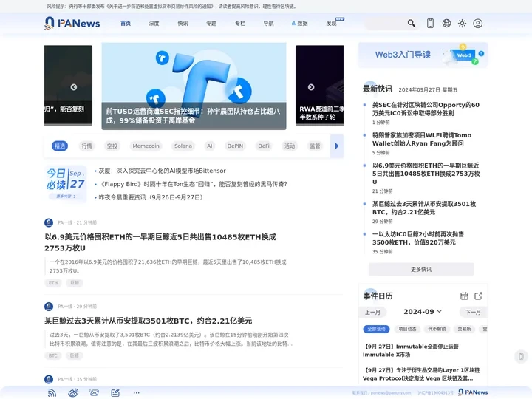
Task: Select the 导航 nav item
Action: click(x=269, y=24)
